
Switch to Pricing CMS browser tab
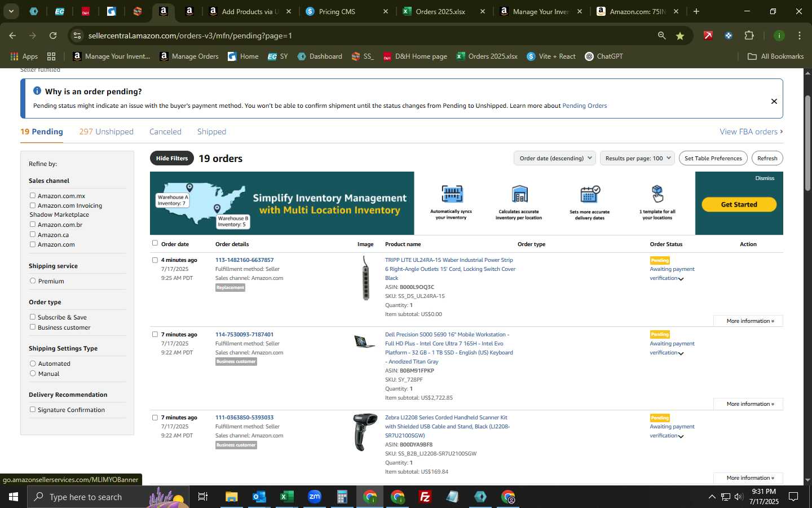click(347, 11)
